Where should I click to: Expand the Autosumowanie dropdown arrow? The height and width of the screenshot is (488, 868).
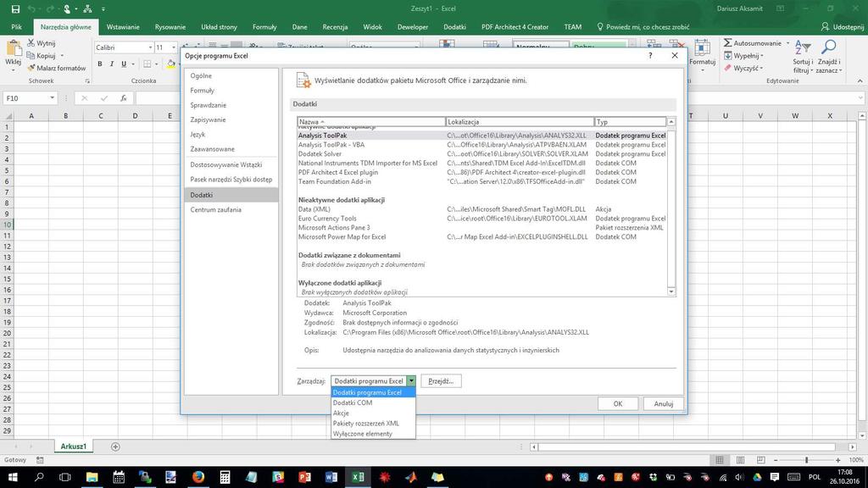[x=787, y=43]
